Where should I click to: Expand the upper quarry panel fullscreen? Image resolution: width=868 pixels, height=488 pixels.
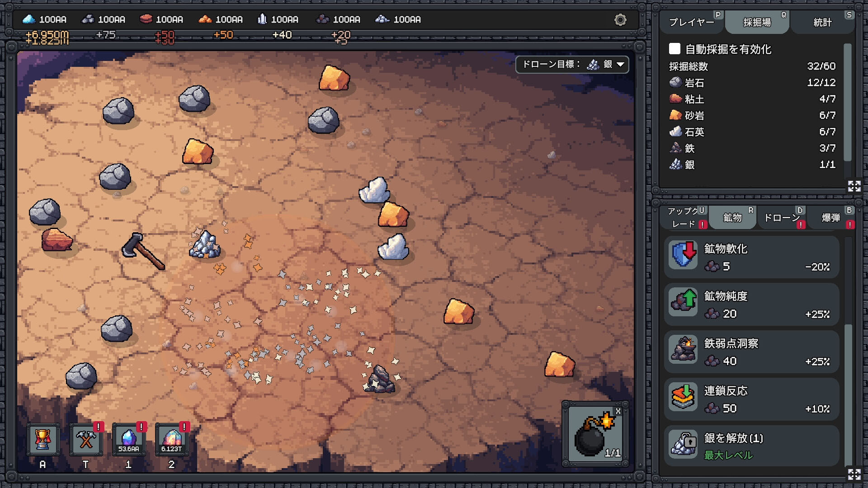pyautogui.click(x=854, y=186)
